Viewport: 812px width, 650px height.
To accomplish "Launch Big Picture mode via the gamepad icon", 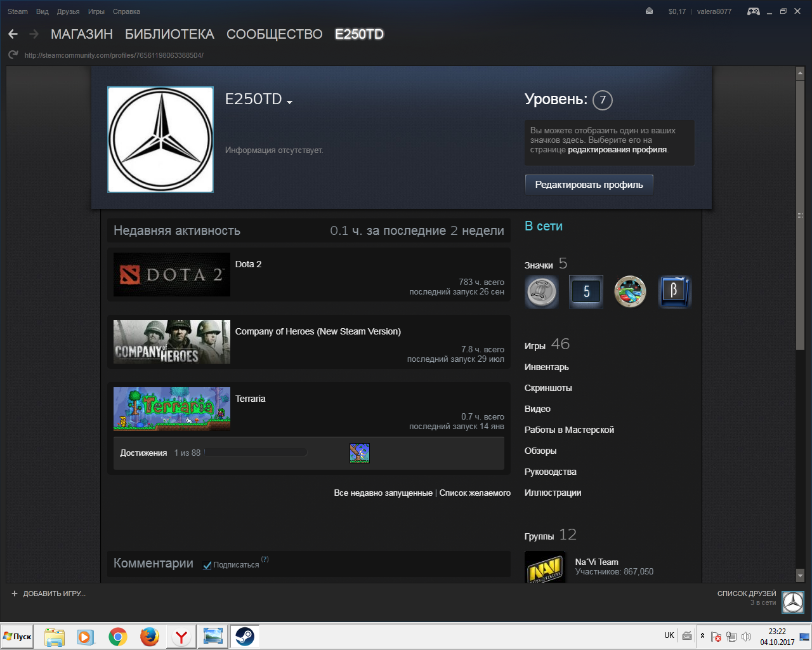I will tap(754, 11).
